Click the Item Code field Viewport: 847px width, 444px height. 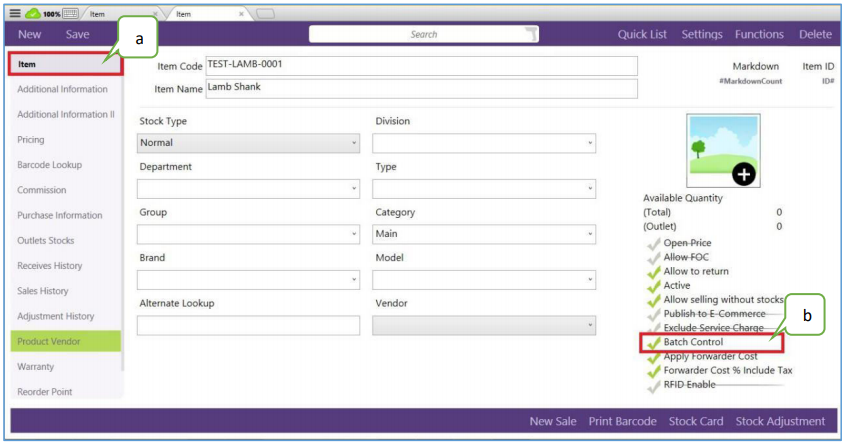tap(421, 65)
